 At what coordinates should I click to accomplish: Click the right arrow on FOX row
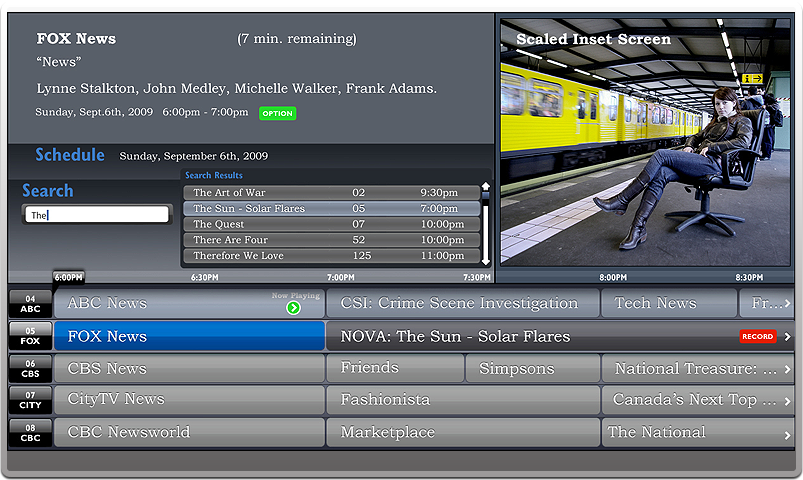[788, 337]
